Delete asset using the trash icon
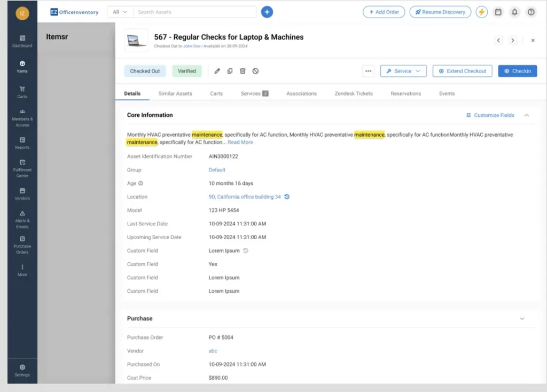Viewport: 547px width, 392px height. click(243, 71)
